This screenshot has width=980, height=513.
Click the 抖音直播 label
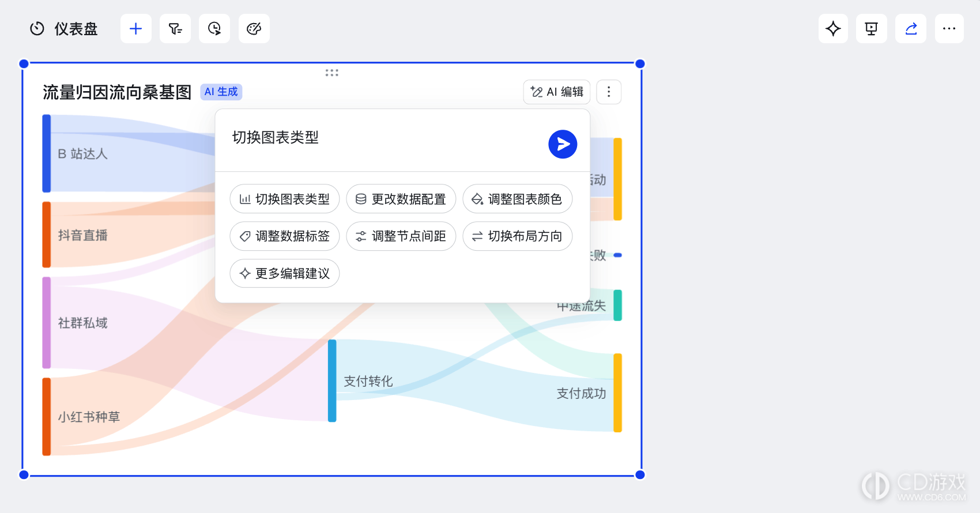[x=83, y=235]
